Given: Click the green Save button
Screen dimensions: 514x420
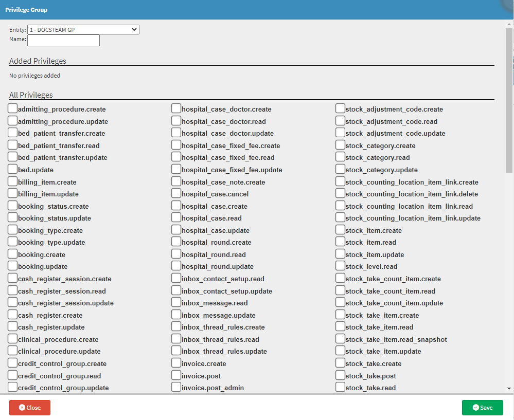Looking at the screenshot, I should click(x=482, y=408).
